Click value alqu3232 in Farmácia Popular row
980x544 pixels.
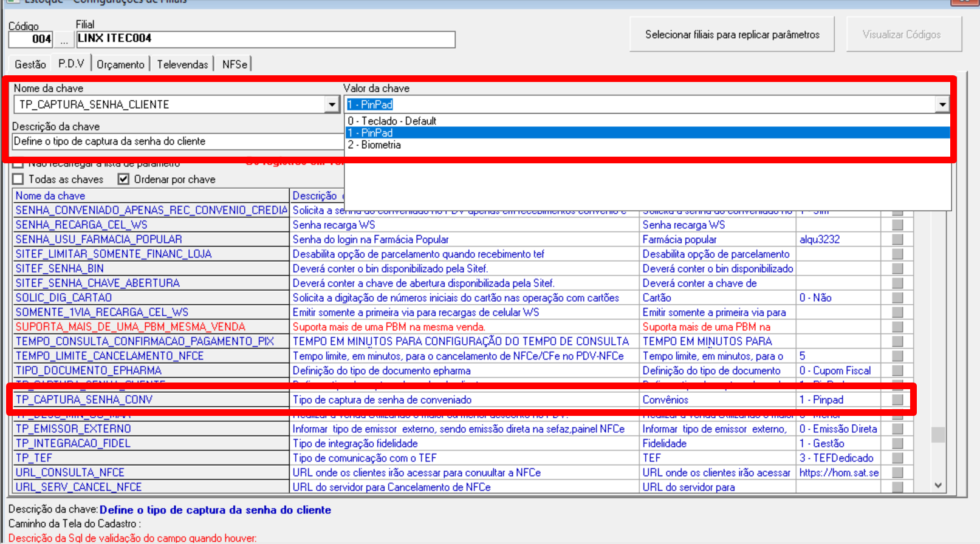pos(838,239)
